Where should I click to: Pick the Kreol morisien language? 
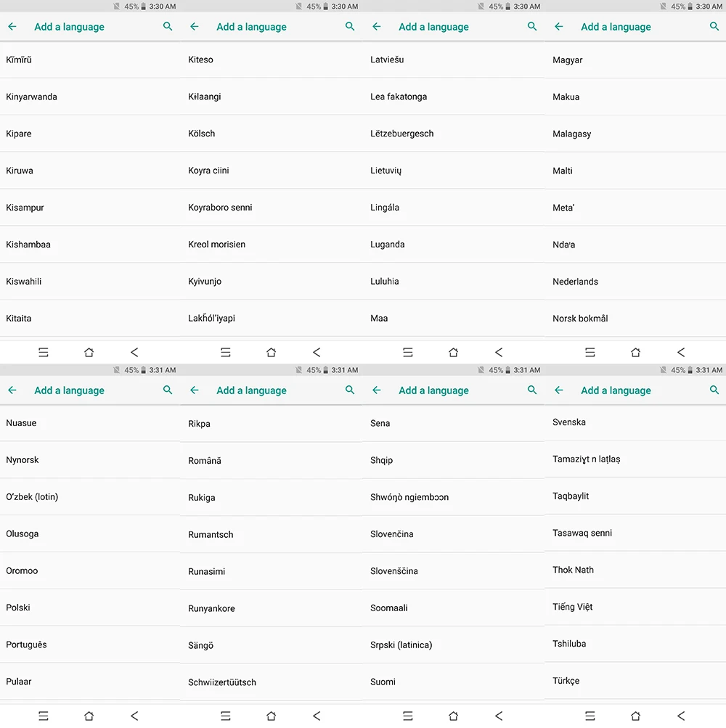click(x=271, y=244)
